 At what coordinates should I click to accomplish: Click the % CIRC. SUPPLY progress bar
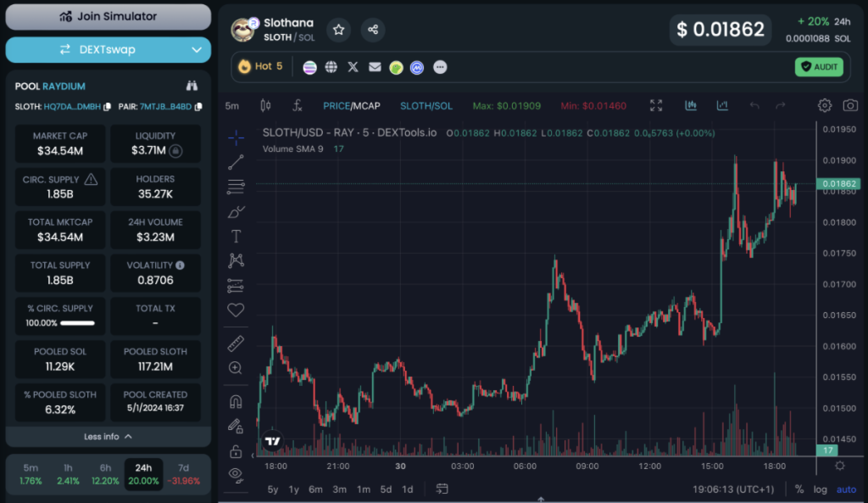coord(77,323)
